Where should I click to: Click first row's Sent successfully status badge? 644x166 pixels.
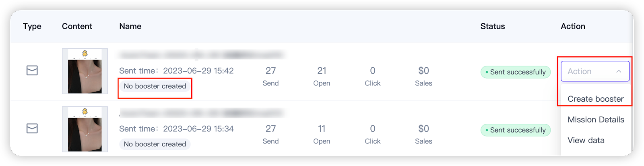[x=516, y=72]
